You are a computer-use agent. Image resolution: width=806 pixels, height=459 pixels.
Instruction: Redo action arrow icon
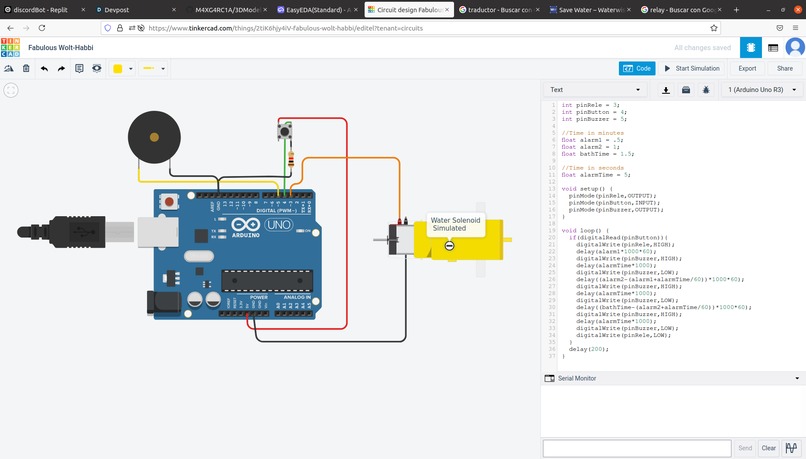(x=61, y=68)
